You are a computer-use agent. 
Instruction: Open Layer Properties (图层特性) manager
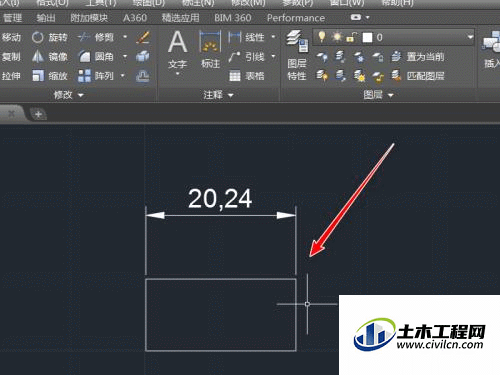coord(297,55)
